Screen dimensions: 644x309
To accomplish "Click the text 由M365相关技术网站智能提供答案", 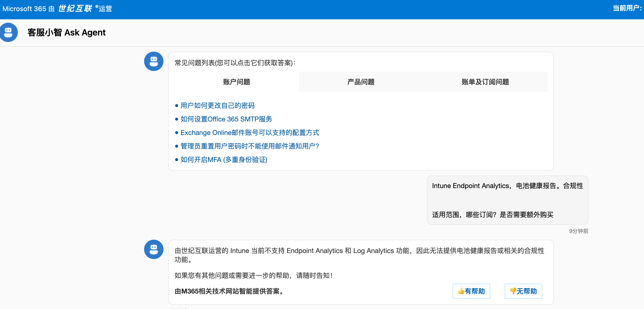I will pyautogui.click(x=229, y=291).
